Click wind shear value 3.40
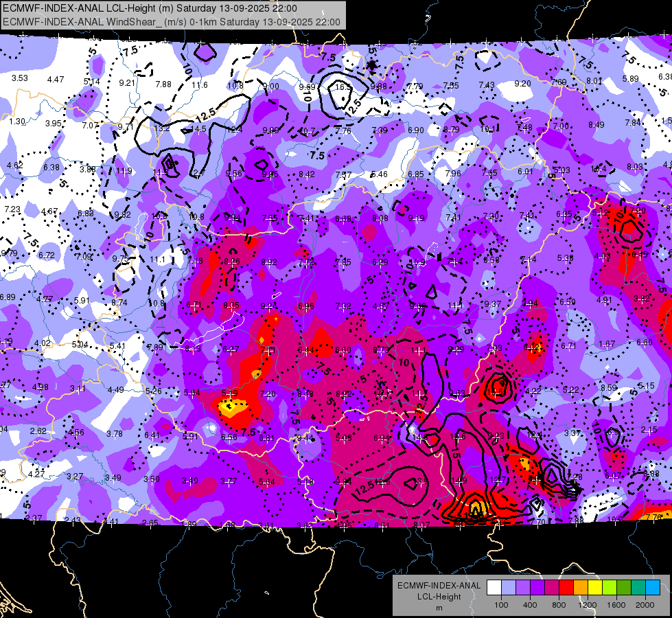Image resolution: width=672 pixels, height=618 pixels. click(190, 481)
